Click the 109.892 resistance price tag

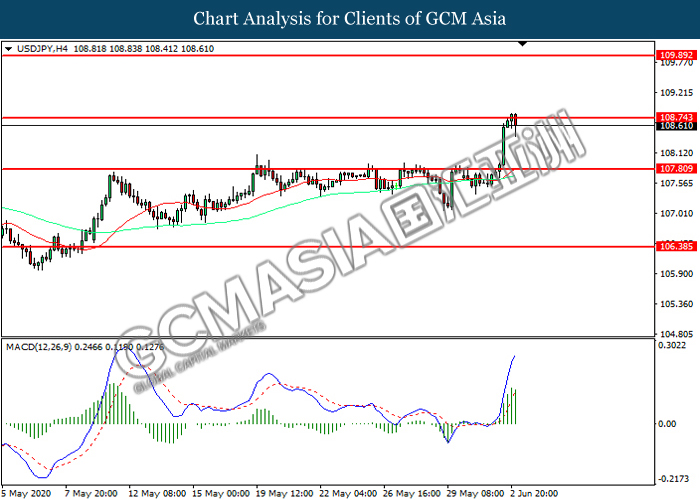tap(676, 55)
